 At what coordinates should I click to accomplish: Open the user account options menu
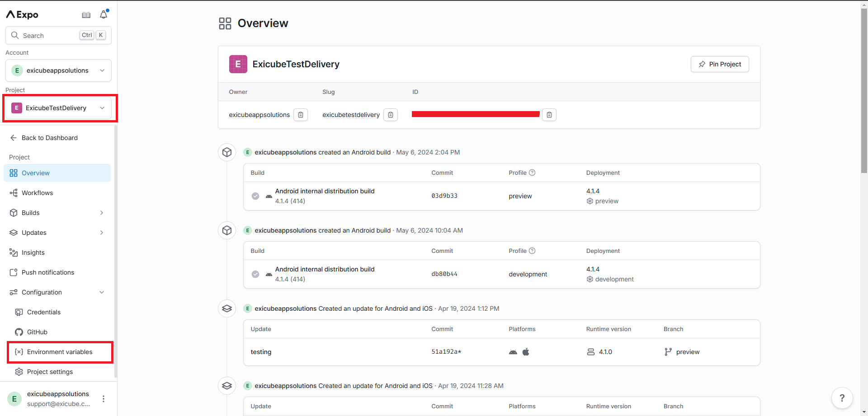click(x=104, y=399)
